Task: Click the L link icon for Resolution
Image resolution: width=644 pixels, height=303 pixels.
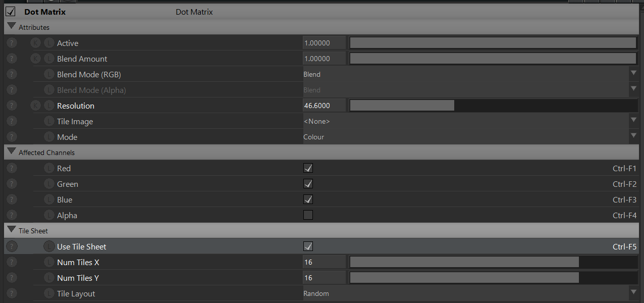Action: pos(49,106)
